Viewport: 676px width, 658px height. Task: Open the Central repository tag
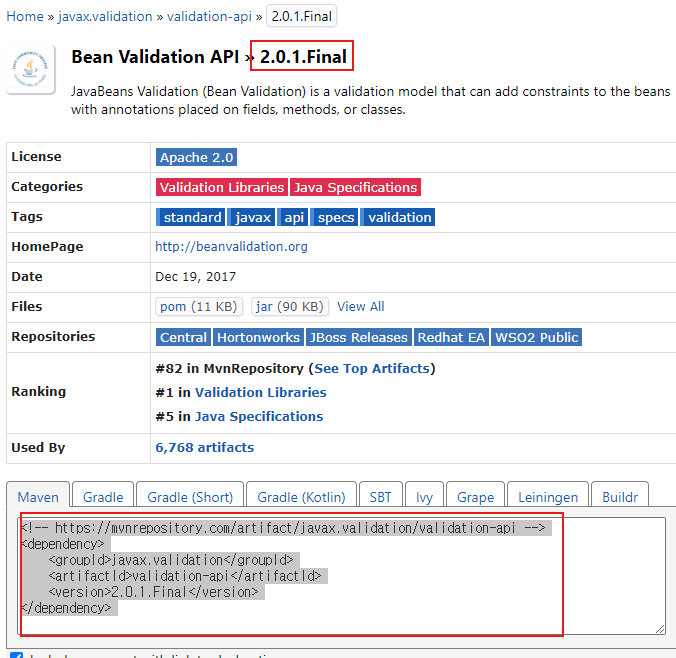(x=183, y=337)
